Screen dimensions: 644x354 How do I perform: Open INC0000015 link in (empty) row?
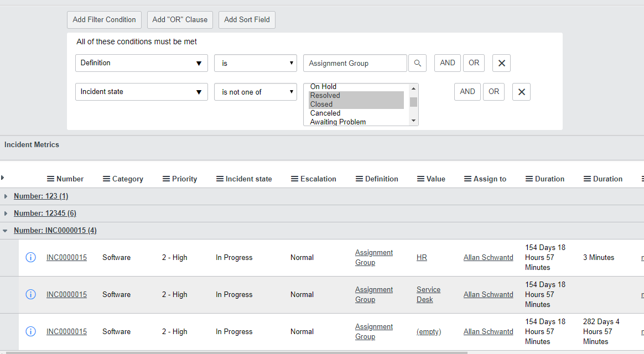point(66,331)
